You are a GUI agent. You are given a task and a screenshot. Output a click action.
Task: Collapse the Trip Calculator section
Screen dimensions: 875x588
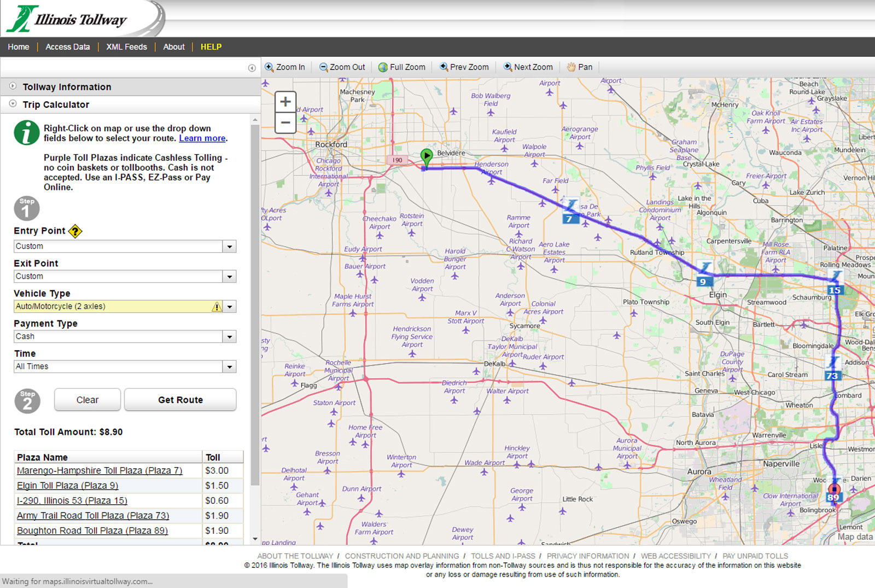coord(130,104)
